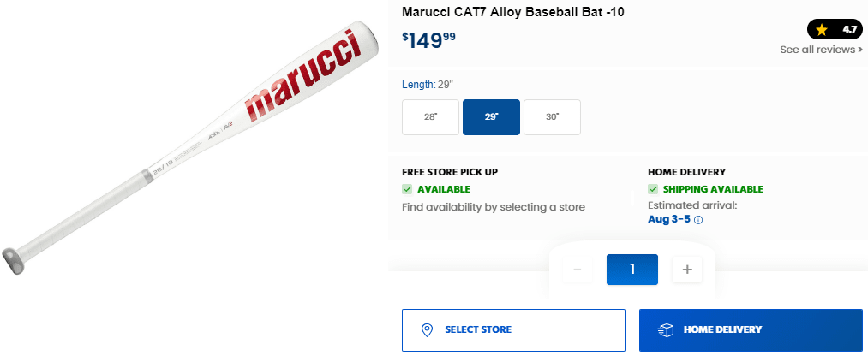Open the estimated arrival info icon

(x=698, y=220)
